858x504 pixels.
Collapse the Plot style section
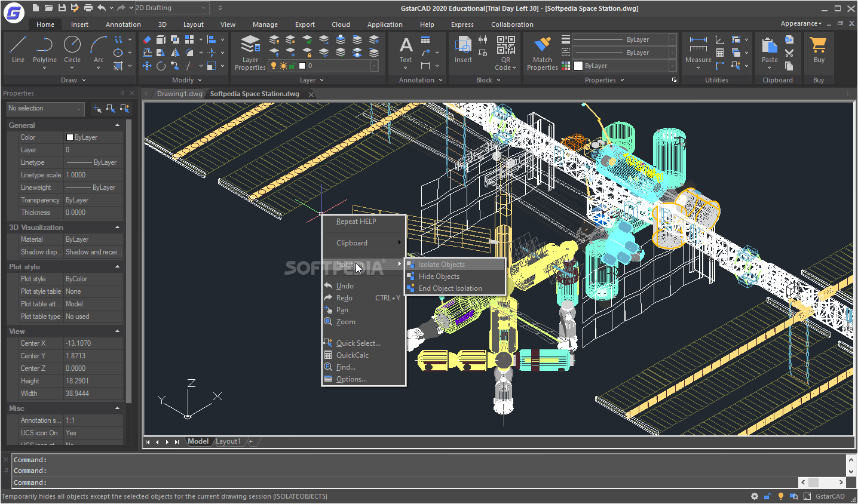[117, 267]
